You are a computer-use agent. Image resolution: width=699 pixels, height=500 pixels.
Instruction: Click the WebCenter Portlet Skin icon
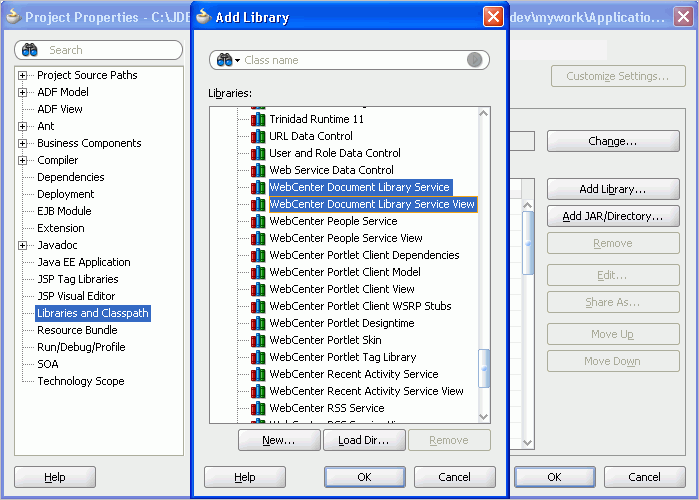pyautogui.click(x=258, y=340)
